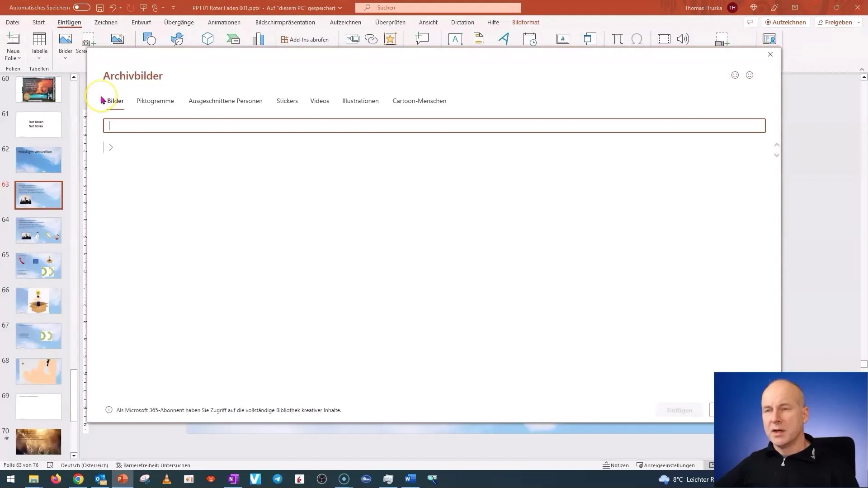The height and width of the screenshot is (488, 868).
Task: Close the Archivbilder dialog
Action: [x=770, y=54]
